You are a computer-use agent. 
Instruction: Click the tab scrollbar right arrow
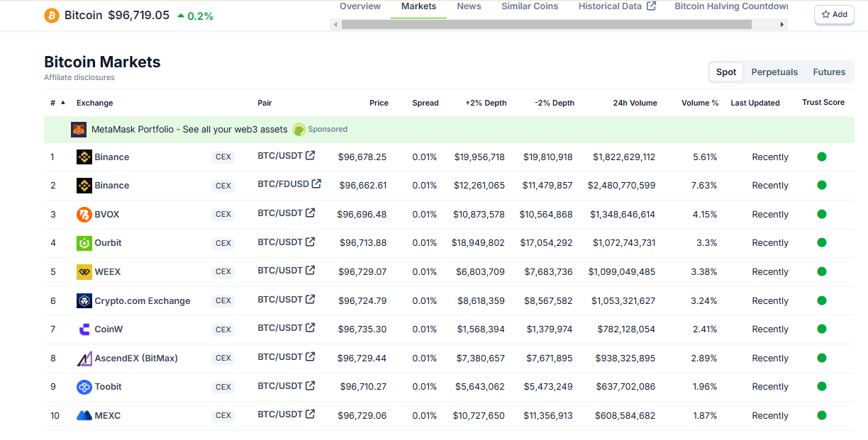782,24
